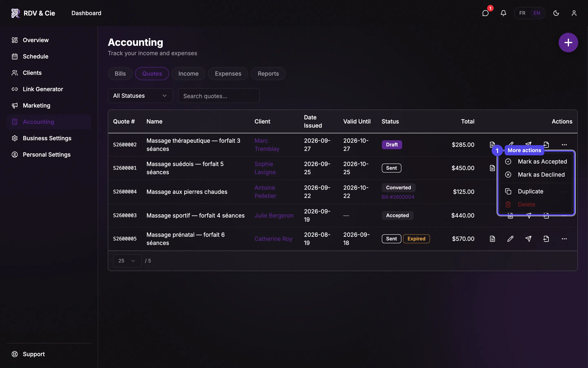Switch to the Expenses tab
This screenshot has width=588, height=368.
(228, 74)
